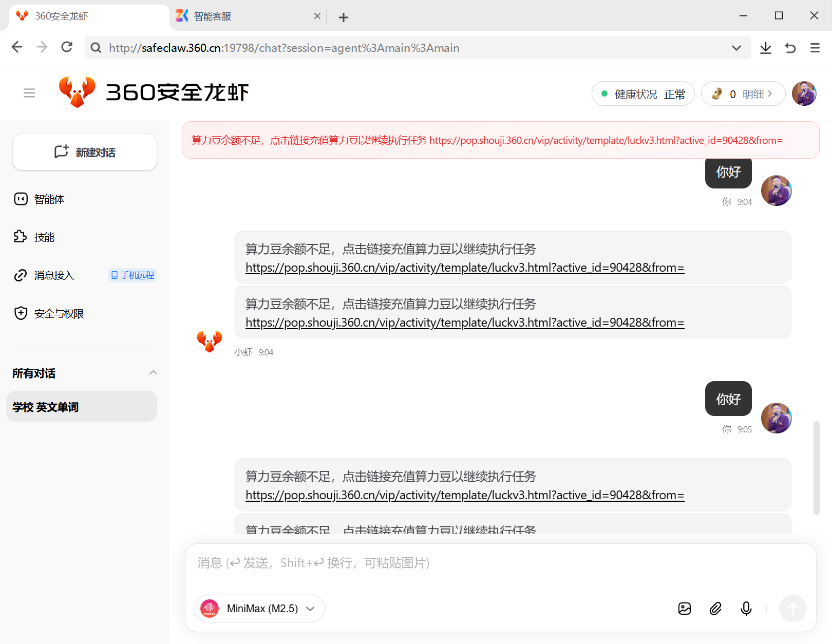Open a new browser tab
The height and width of the screenshot is (644, 832).
point(344,17)
